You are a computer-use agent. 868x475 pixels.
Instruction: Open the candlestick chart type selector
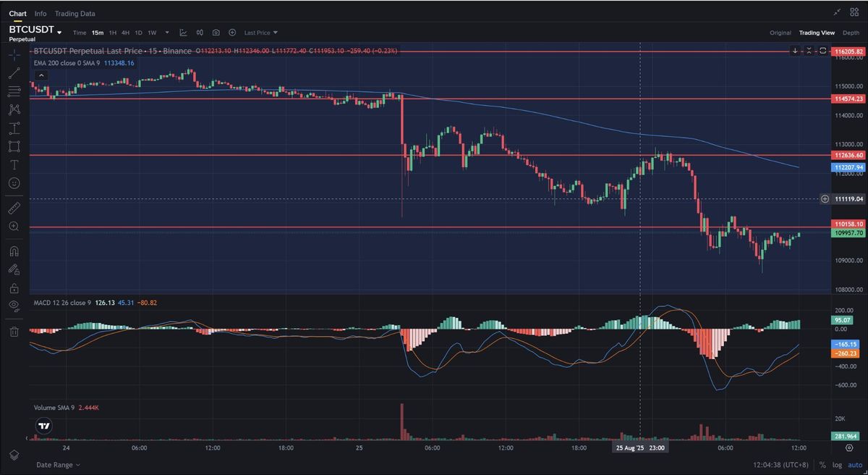[200, 33]
